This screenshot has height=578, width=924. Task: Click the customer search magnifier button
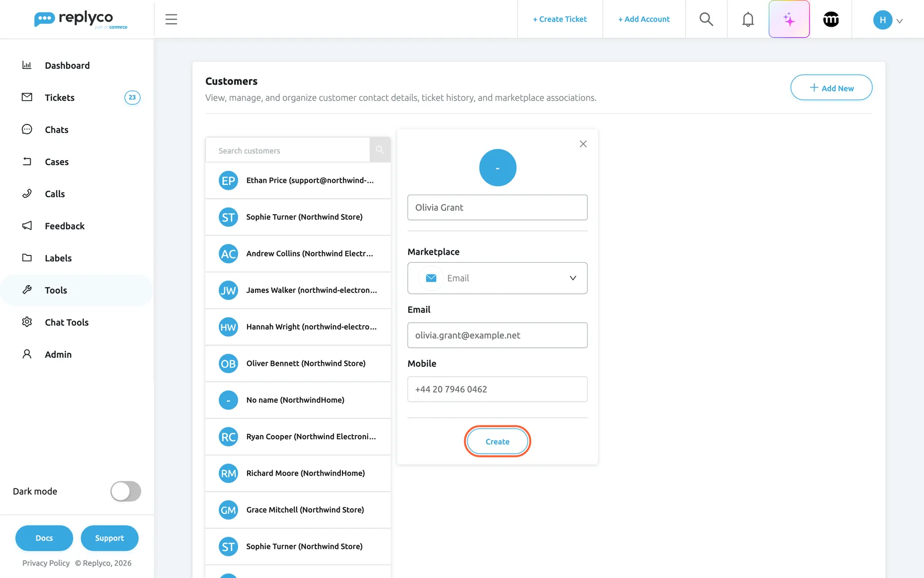[x=380, y=150]
